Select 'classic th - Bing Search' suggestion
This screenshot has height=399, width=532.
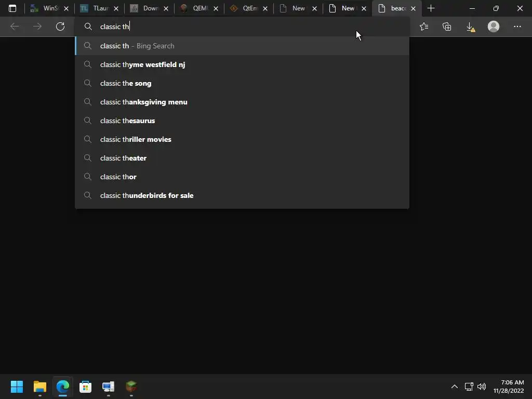click(x=242, y=46)
